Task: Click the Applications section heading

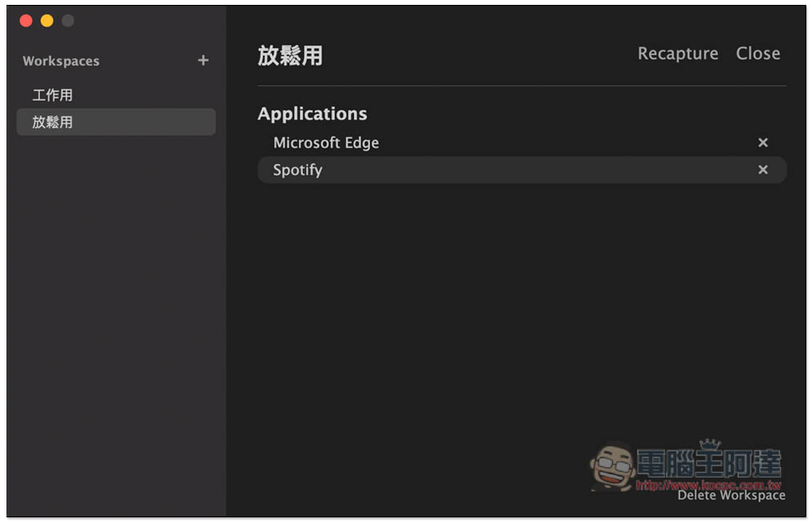Action: pyautogui.click(x=313, y=114)
